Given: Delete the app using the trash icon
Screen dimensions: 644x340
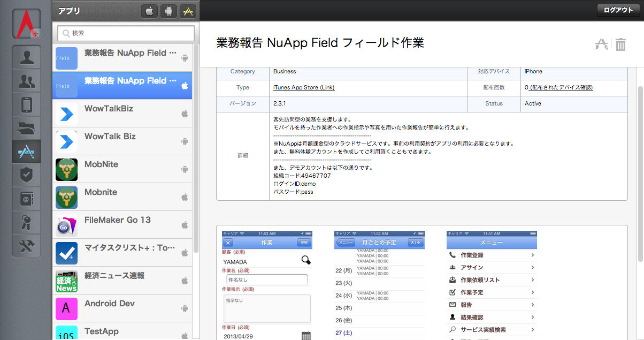Looking at the screenshot, I should 620,44.
